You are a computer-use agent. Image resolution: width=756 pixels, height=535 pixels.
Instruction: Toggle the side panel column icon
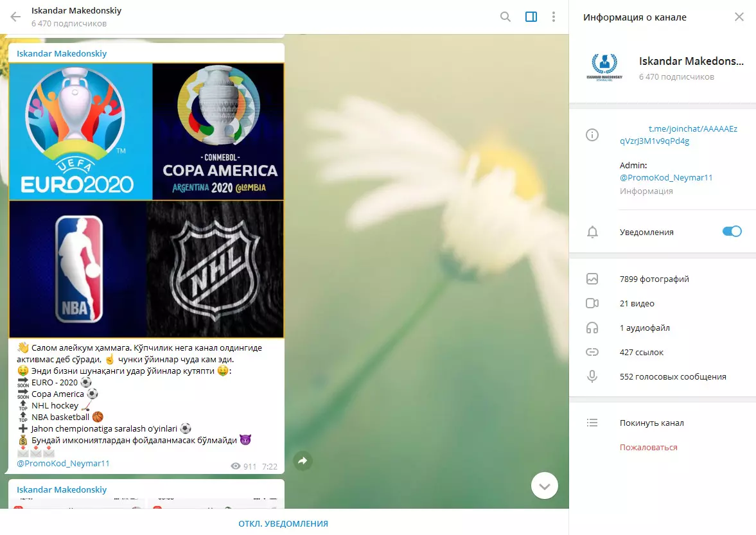point(531,17)
